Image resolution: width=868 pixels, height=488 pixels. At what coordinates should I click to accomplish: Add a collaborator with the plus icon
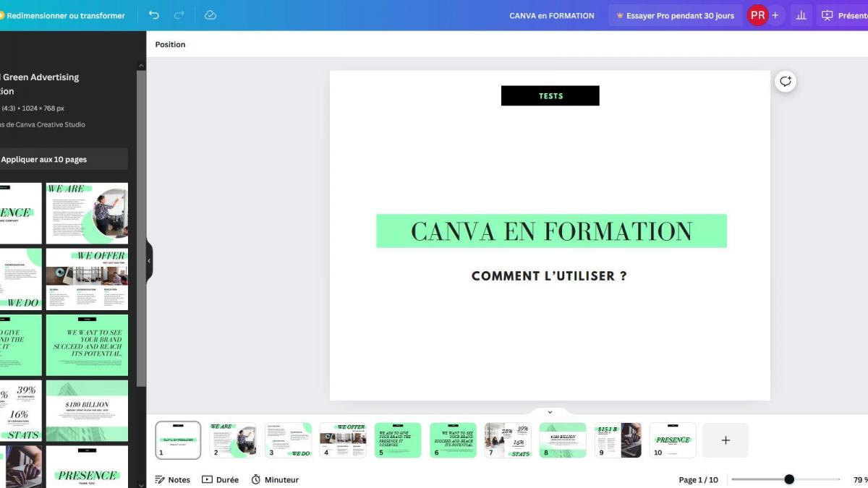pyautogui.click(x=775, y=15)
